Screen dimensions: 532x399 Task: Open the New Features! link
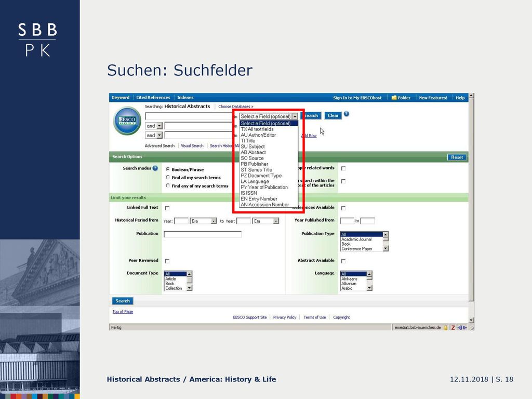tap(433, 98)
